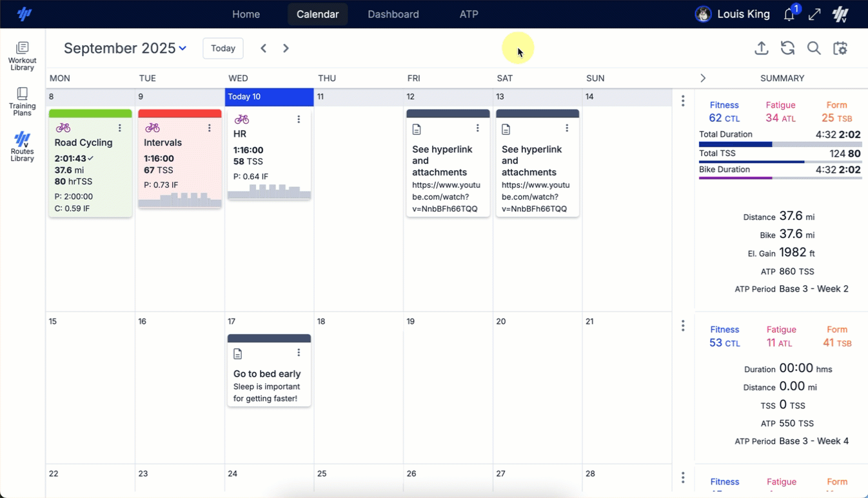Collapse the Summary column chevron
The width and height of the screenshot is (868, 498).
[703, 78]
